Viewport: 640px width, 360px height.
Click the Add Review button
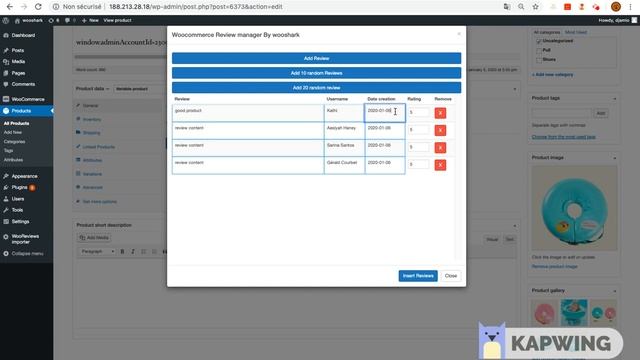pos(316,58)
